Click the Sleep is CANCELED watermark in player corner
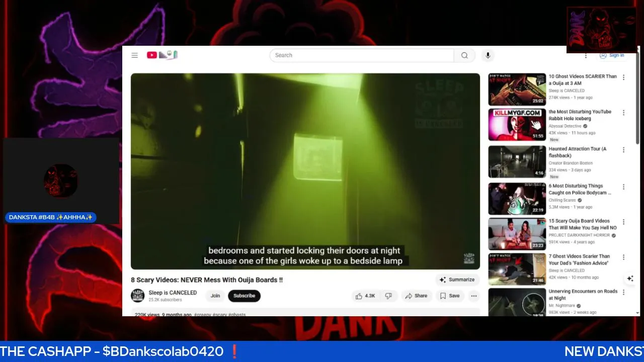 click(469, 259)
